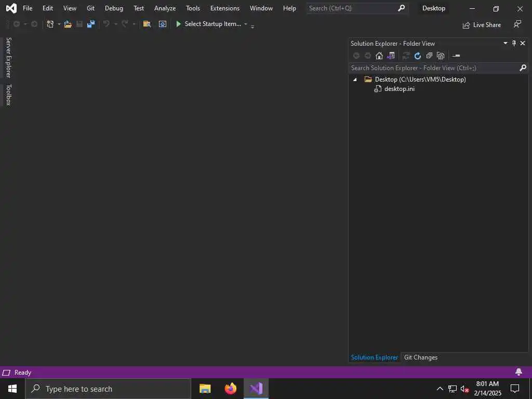Image resolution: width=532 pixels, height=399 pixels.
Task: Open the Undo history dropdown arrow
Action: tap(116, 24)
